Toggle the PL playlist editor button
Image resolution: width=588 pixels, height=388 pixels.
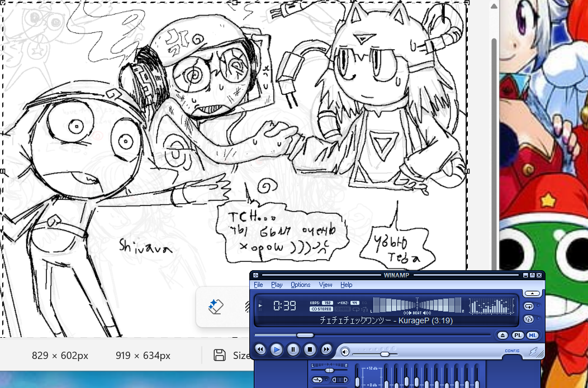(518, 335)
